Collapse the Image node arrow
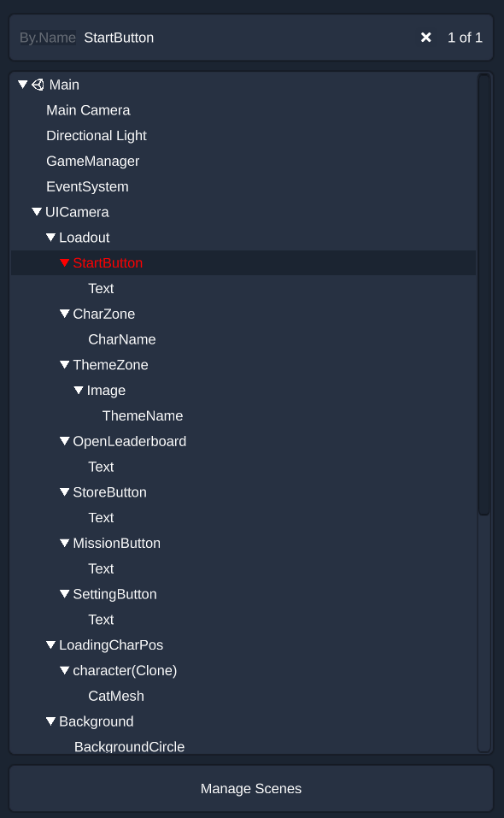504x818 pixels. point(79,391)
